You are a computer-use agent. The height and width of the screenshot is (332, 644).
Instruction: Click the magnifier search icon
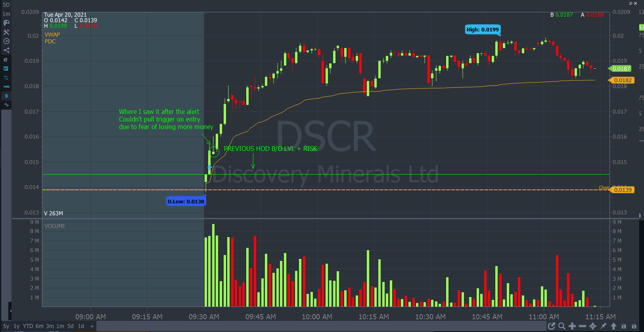(562, 326)
